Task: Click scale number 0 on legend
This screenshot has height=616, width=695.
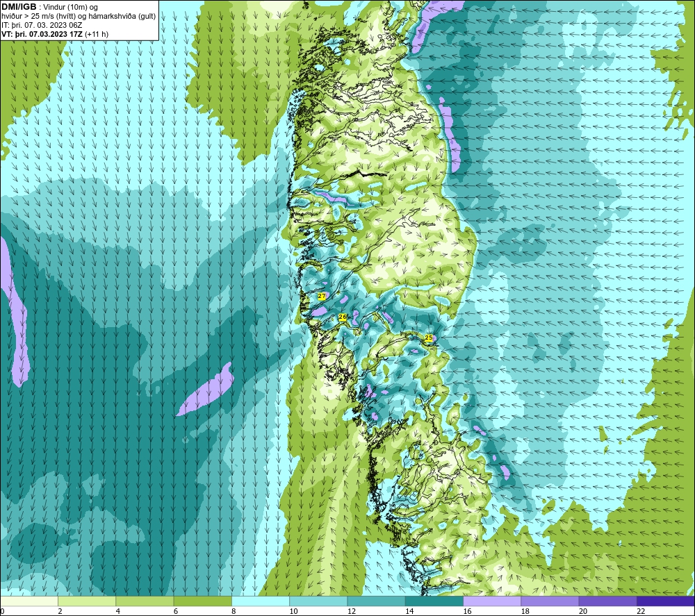Action: 2,611
